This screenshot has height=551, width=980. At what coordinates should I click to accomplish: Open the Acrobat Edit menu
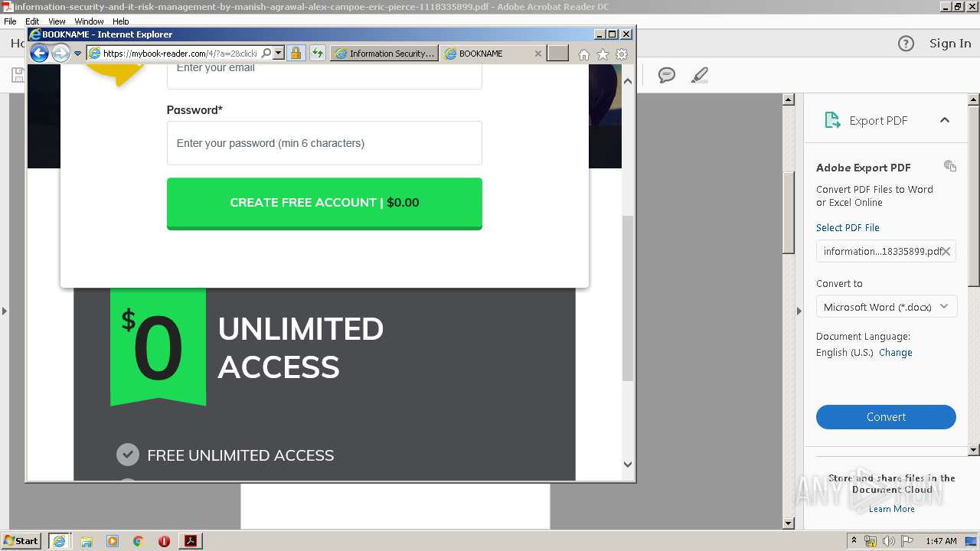(x=32, y=21)
